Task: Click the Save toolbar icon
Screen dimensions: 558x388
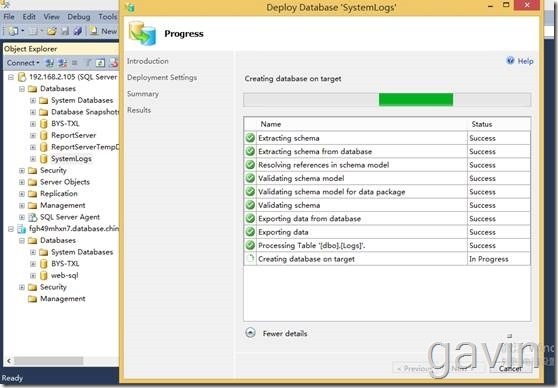Action: (x=65, y=31)
